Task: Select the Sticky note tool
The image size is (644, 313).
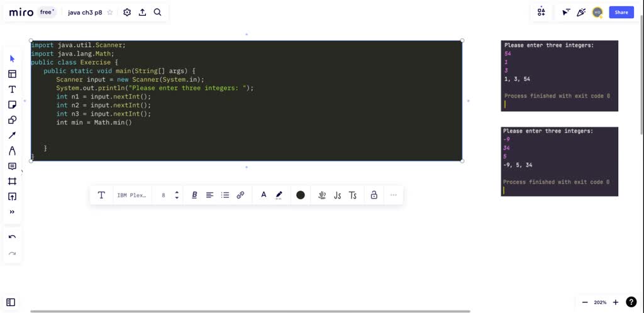Action: 12,104
